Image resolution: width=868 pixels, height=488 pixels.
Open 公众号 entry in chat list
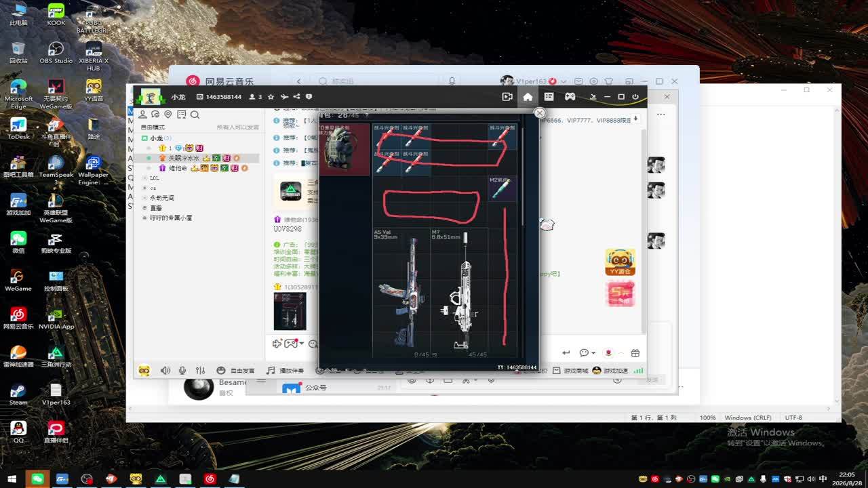pyautogui.click(x=315, y=388)
